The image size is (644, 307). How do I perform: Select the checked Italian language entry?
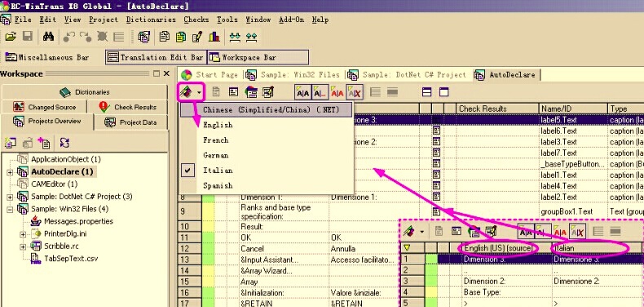tap(267, 171)
